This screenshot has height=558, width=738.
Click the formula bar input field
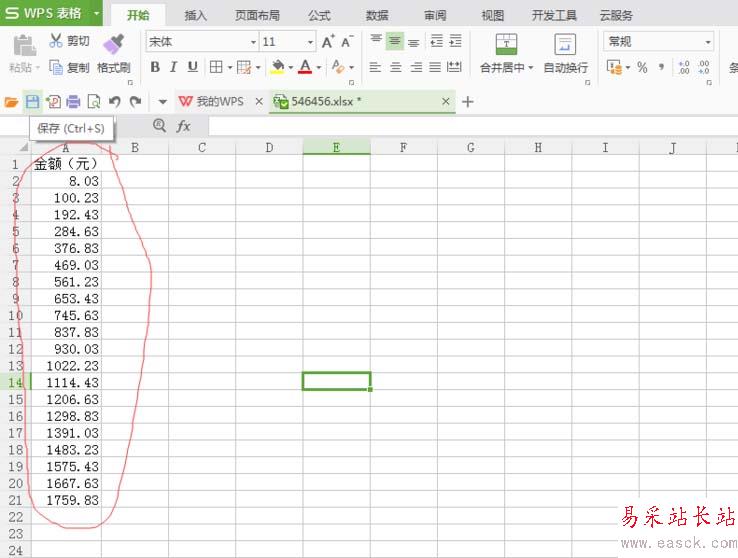[473, 126]
